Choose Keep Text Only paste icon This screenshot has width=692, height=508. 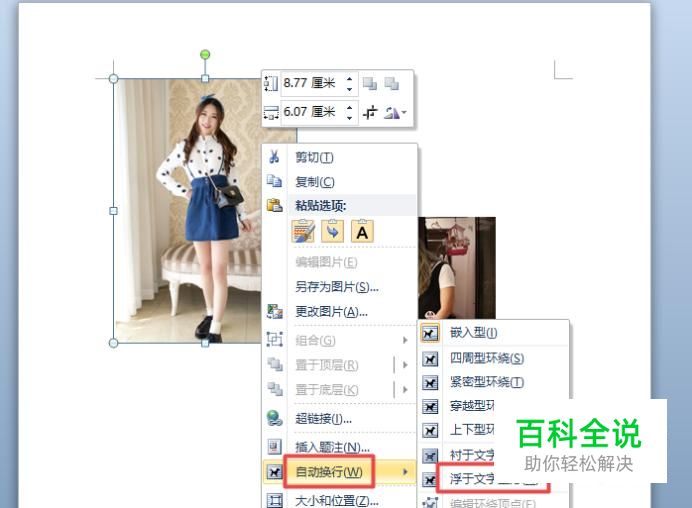362,231
